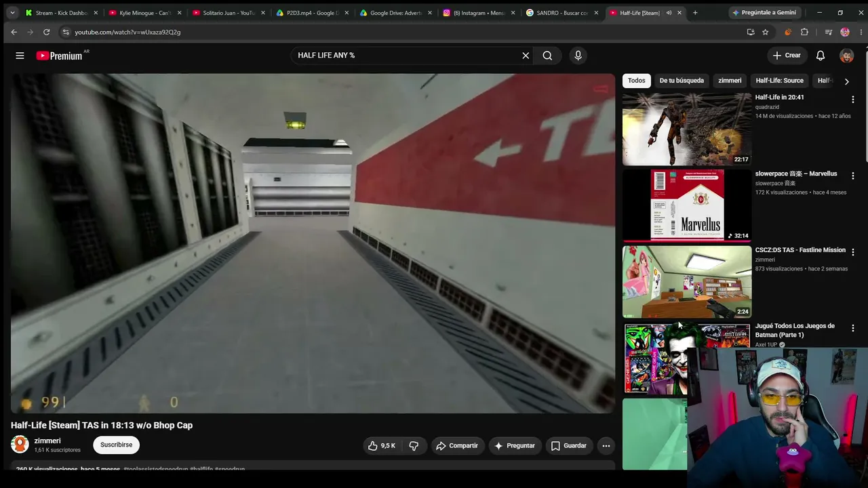Open the Half-Life in 20:41 thumbnail

687,129
